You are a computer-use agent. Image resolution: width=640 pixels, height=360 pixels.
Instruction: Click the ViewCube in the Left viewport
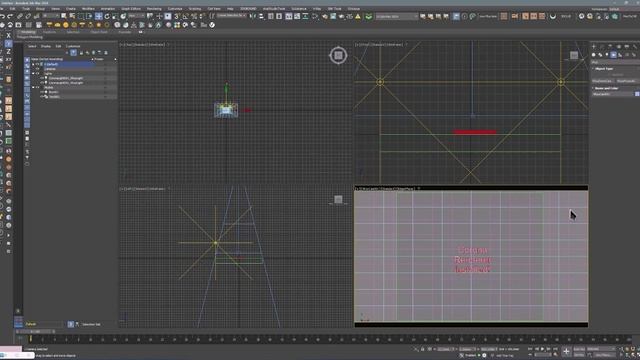pos(338,199)
